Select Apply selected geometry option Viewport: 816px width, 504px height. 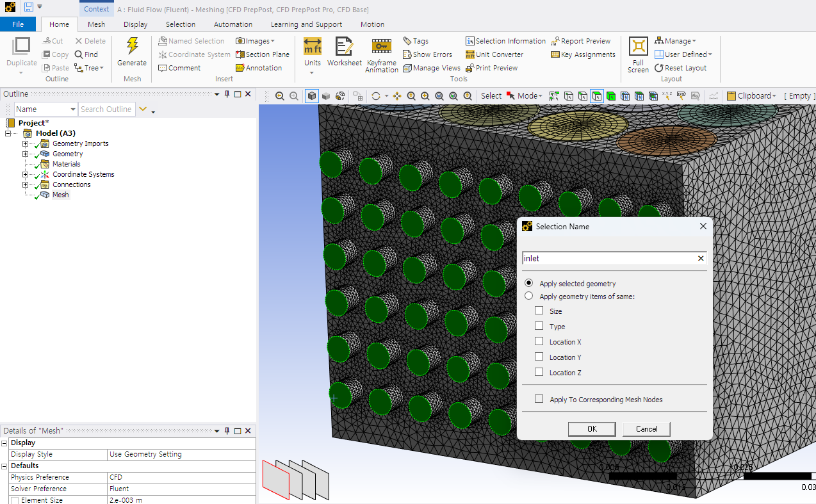(x=528, y=283)
